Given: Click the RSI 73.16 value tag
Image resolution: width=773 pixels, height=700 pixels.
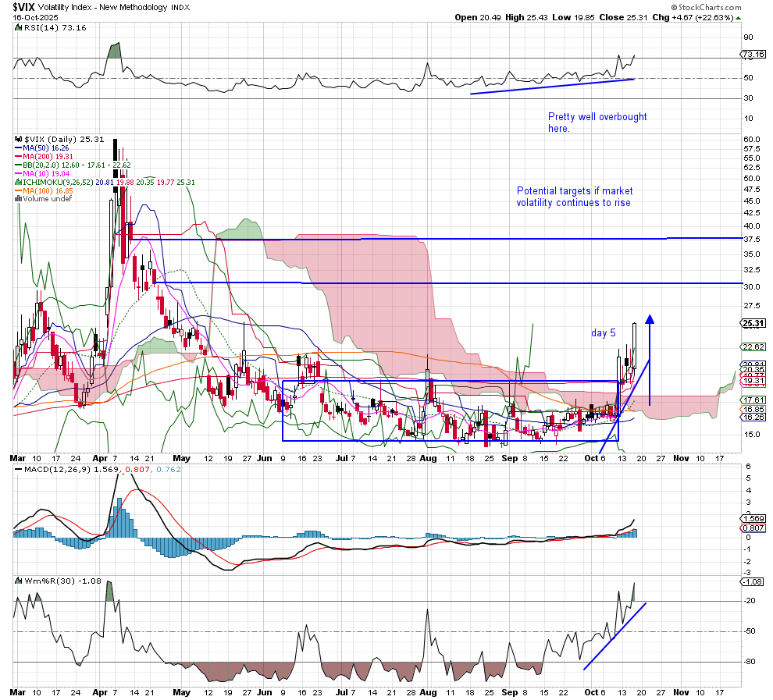Looking at the screenshot, I should tap(752, 55).
